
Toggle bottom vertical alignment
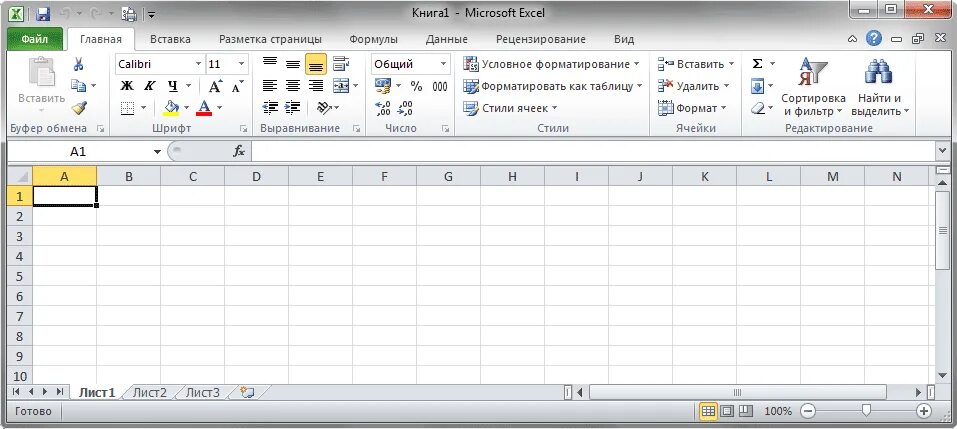(316, 64)
